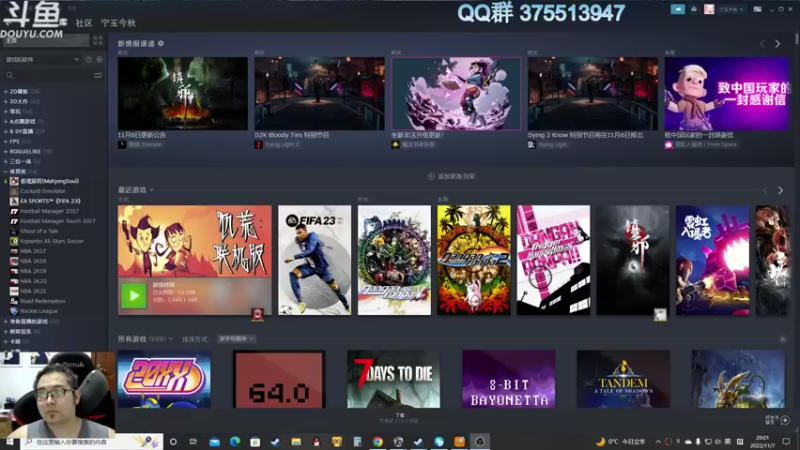Open the 致中国玩家的一封感谢信 news thumbnail
Image resolution: width=800 pixels, height=450 pixels.
(x=728, y=93)
